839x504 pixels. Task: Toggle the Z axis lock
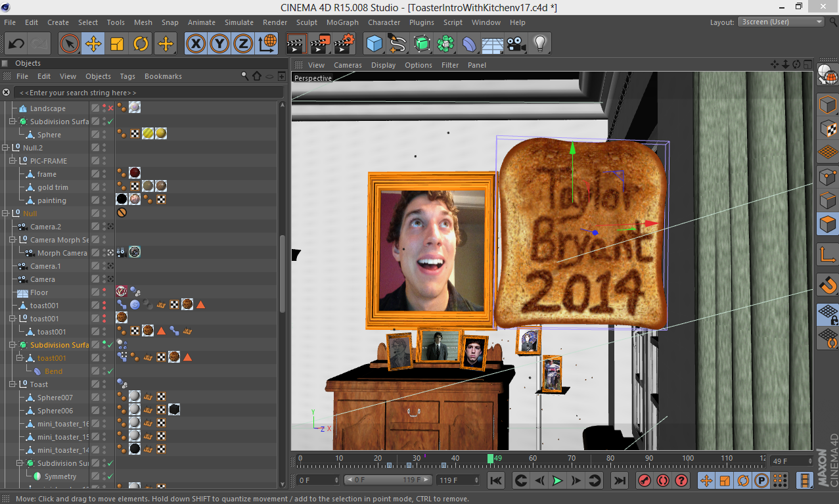(x=243, y=44)
